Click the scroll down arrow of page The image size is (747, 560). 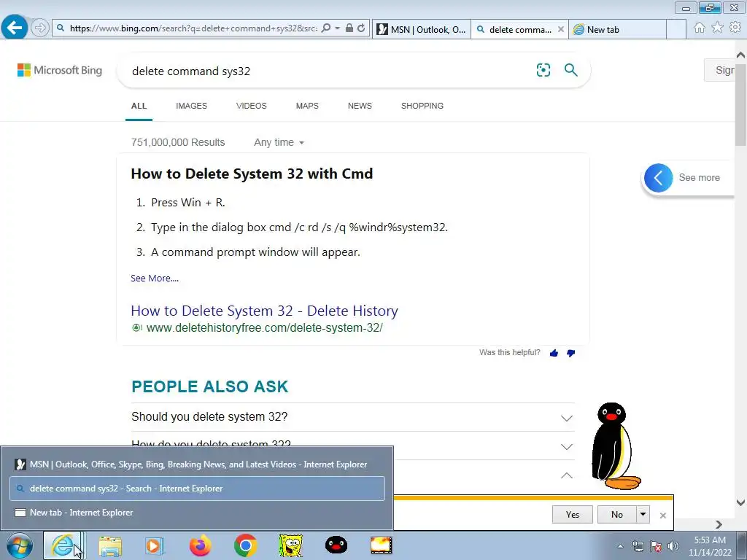(740, 502)
